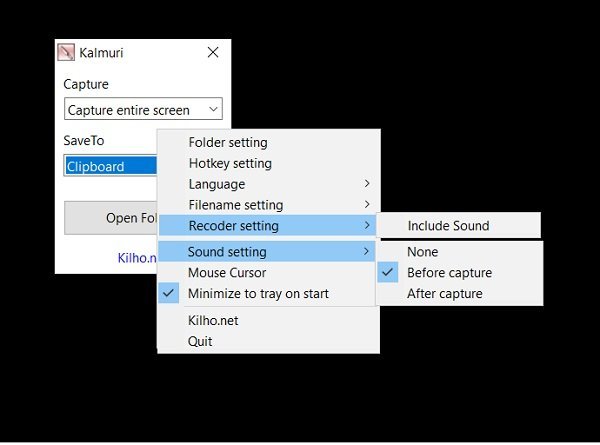600x445 pixels.
Task: Select None for sound setting
Action: point(422,252)
